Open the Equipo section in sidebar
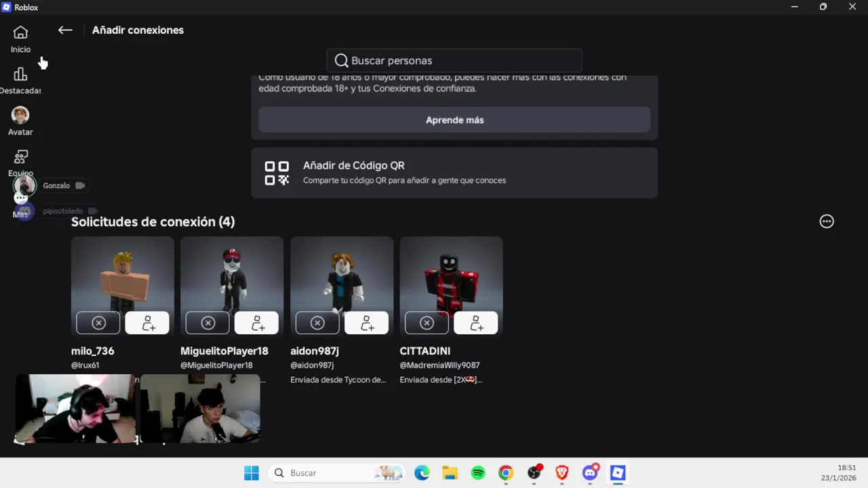 point(20,163)
